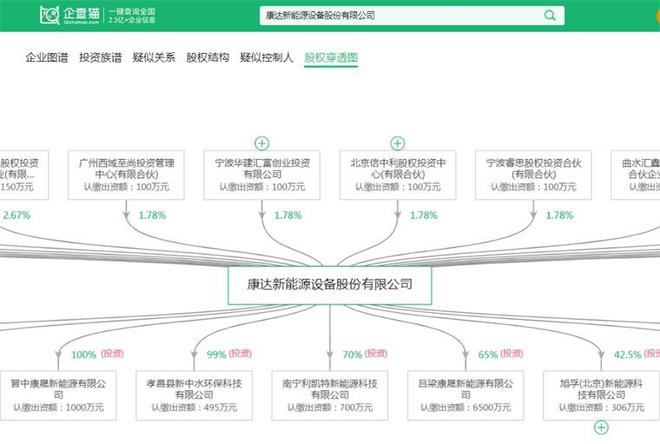Click the 2.67% shareholding label
Image resolution: width=660 pixels, height=444 pixels.
(17, 215)
